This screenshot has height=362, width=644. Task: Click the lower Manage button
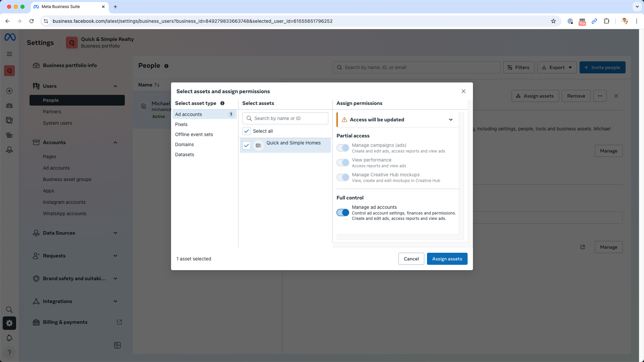[608, 247]
